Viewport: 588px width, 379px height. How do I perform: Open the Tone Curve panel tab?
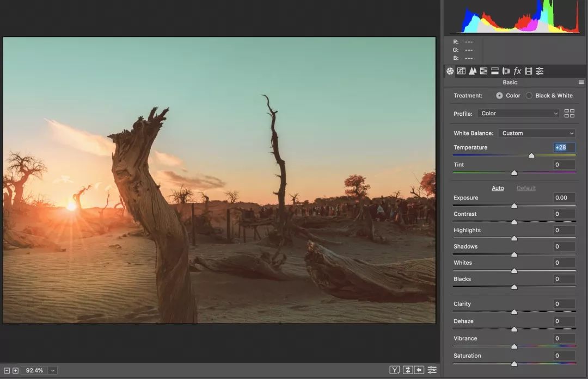pos(461,71)
